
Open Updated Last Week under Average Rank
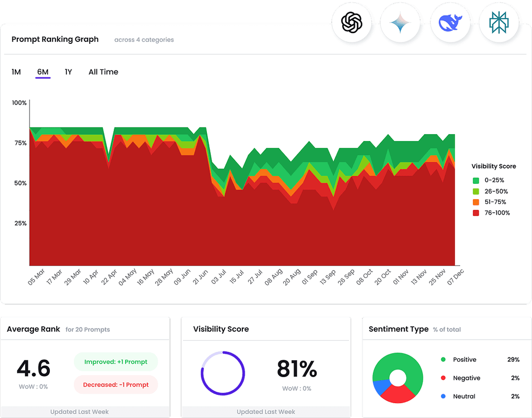pyautogui.click(x=79, y=412)
